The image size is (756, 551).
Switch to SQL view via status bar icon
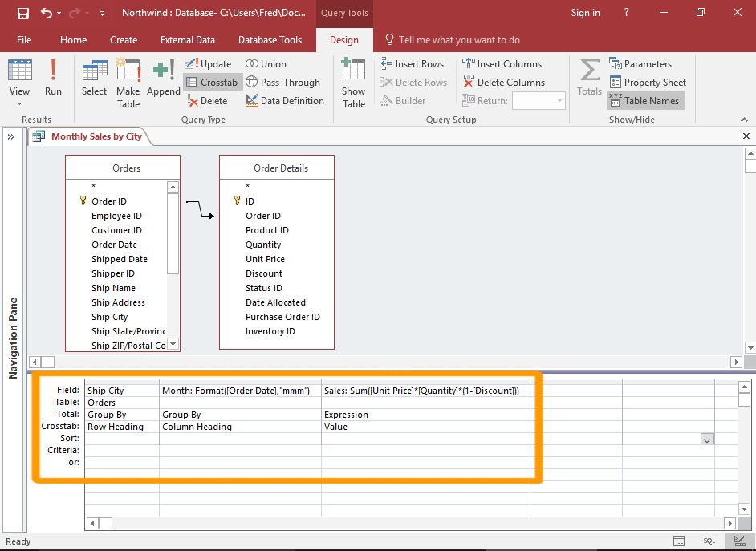tap(707, 541)
